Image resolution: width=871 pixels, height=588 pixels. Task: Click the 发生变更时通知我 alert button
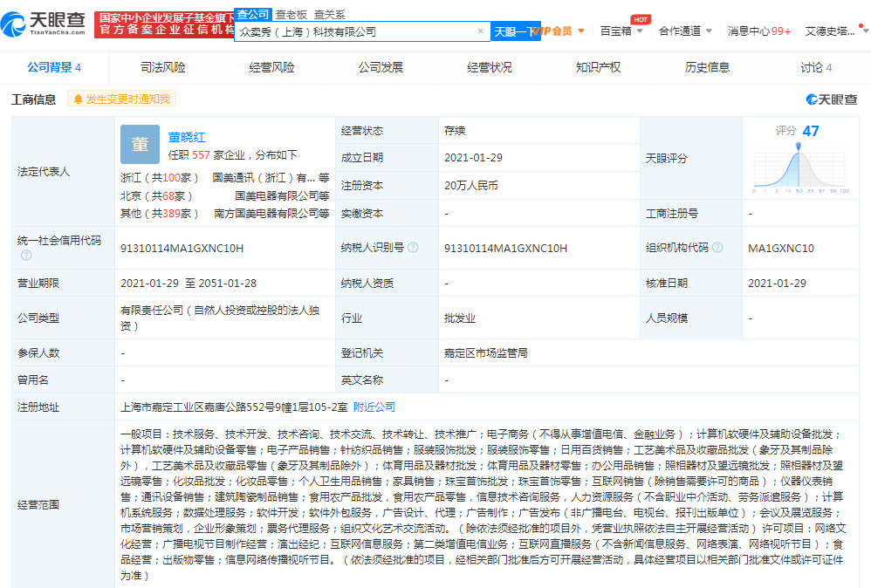(121, 99)
